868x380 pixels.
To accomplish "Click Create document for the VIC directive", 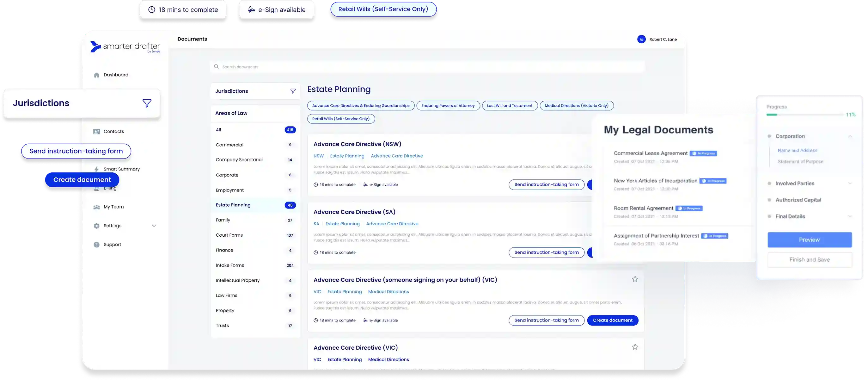I will pyautogui.click(x=612, y=320).
